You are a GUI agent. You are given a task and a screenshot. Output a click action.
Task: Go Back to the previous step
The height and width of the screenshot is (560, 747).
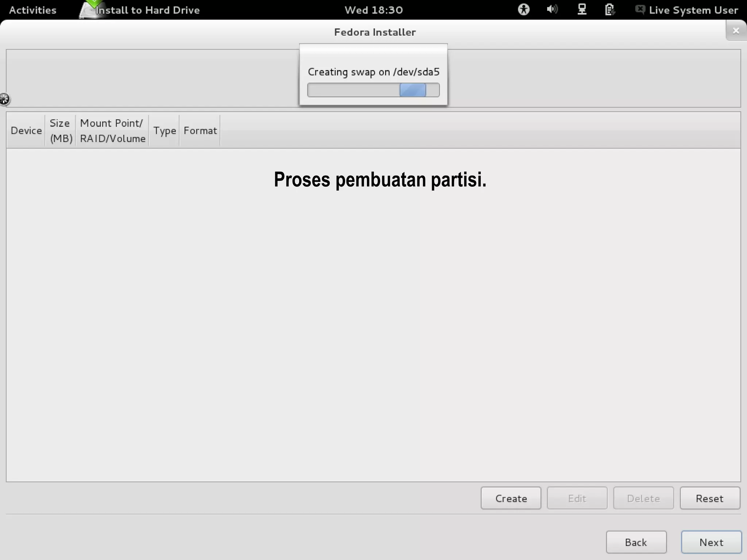point(636,542)
